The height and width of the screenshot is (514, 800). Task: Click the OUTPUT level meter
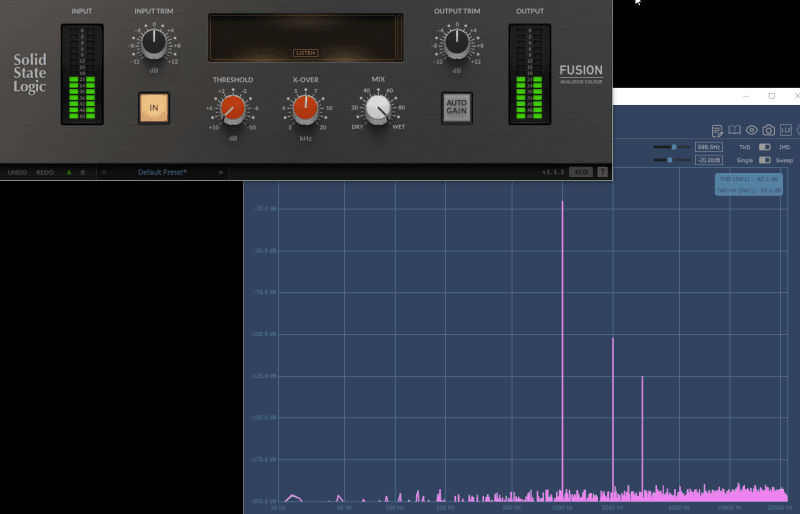(530, 74)
